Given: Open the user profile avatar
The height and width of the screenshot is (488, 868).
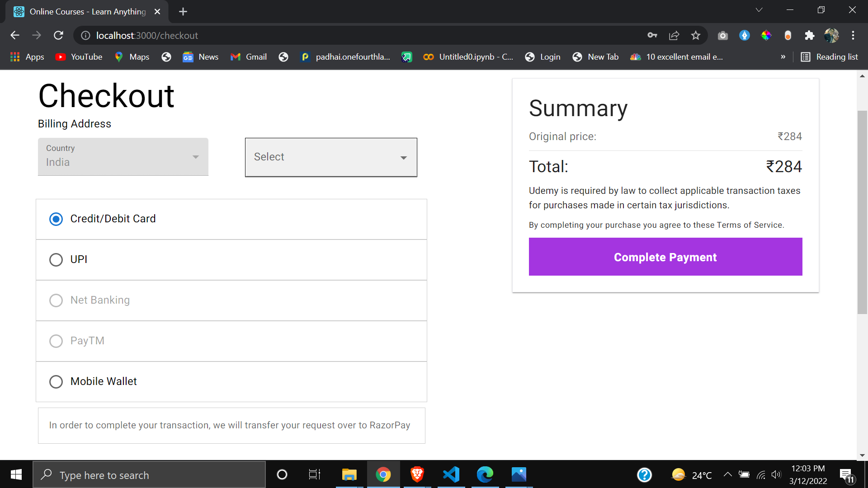Looking at the screenshot, I should (831, 35).
